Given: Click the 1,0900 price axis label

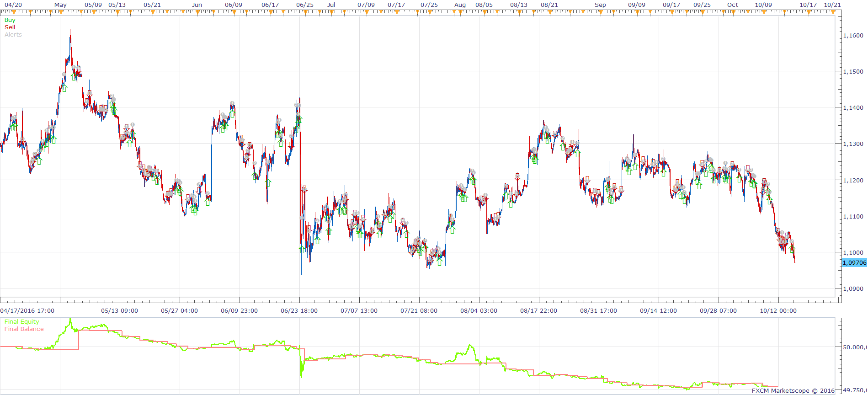Looking at the screenshot, I should pos(853,289).
